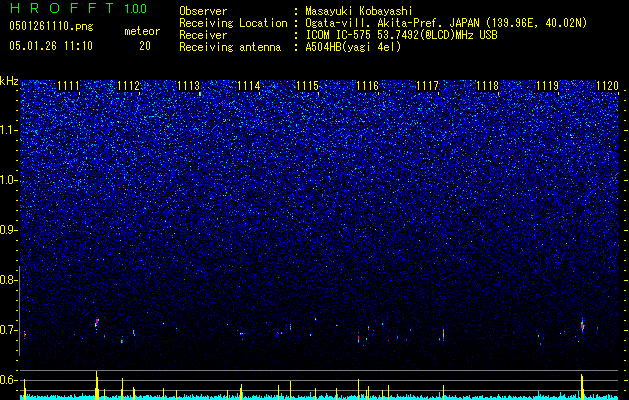Click the 1115 time marker
The width and height of the screenshot is (629, 400).
308,86
